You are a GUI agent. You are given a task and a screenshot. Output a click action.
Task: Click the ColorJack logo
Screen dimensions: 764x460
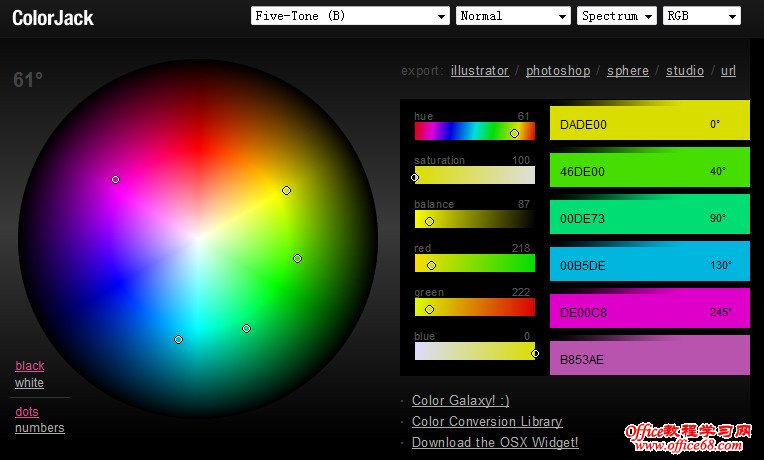coord(53,17)
